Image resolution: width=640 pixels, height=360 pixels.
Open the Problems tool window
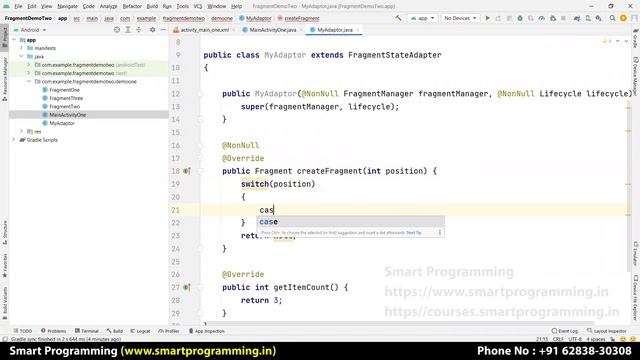coord(53,331)
